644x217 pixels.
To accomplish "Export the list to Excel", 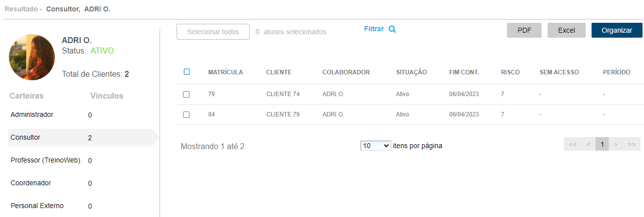I will [x=566, y=30].
